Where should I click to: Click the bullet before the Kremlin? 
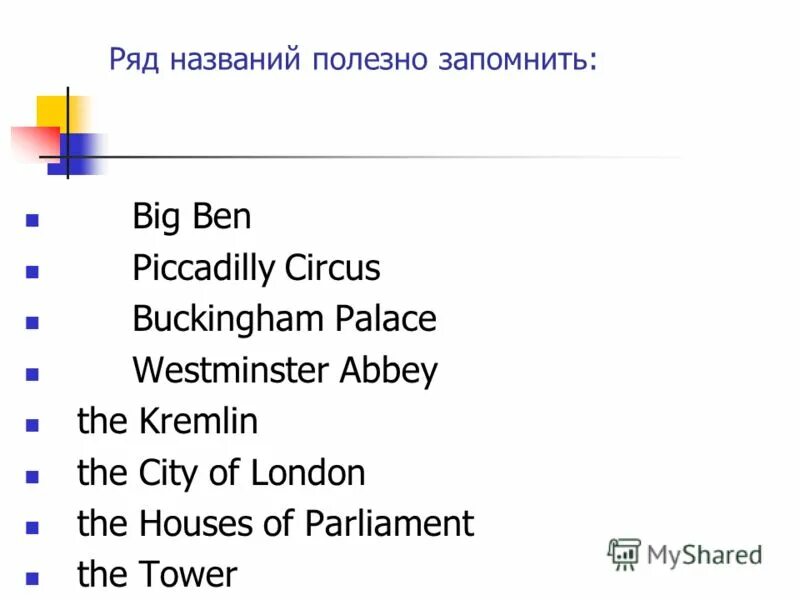tap(32, 425)
